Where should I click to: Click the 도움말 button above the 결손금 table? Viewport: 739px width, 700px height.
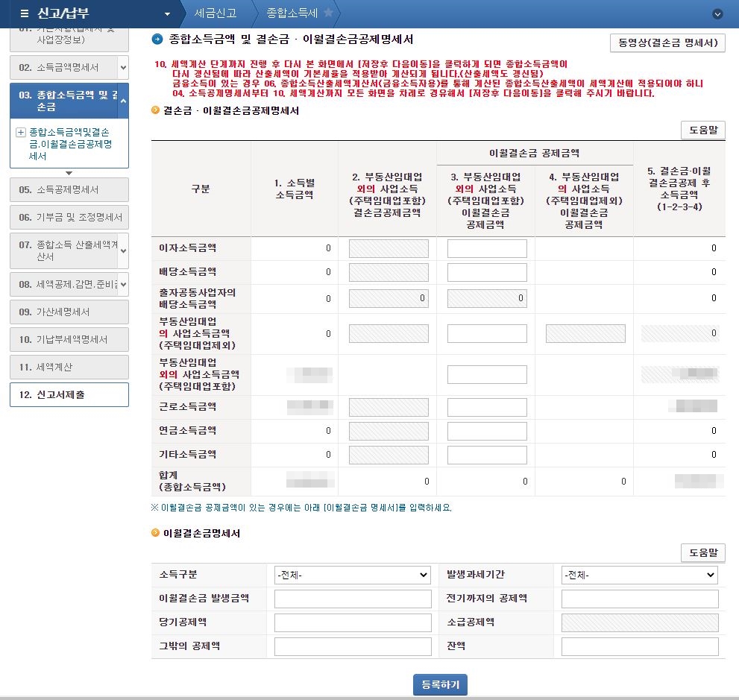coord(702,130)
